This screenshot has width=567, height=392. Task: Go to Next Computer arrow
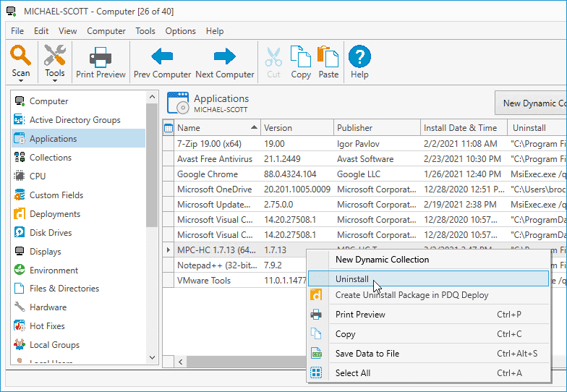click(224, 56)
